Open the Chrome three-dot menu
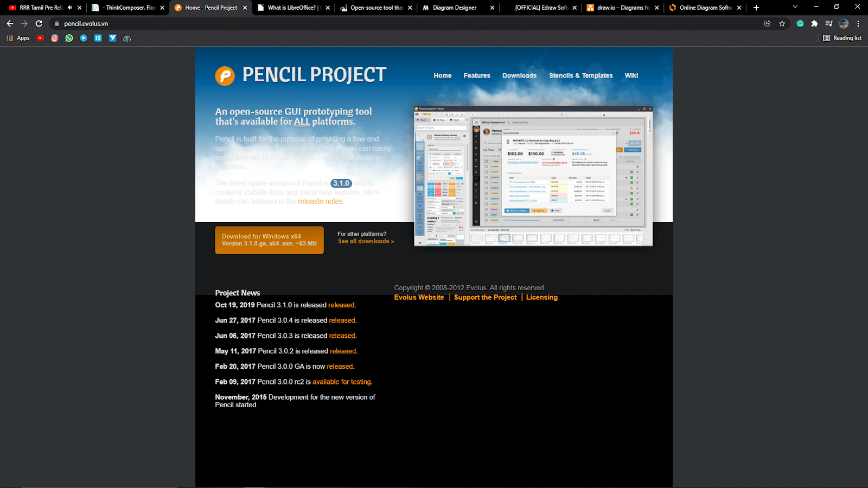868x488 pixels. (858, 23)
